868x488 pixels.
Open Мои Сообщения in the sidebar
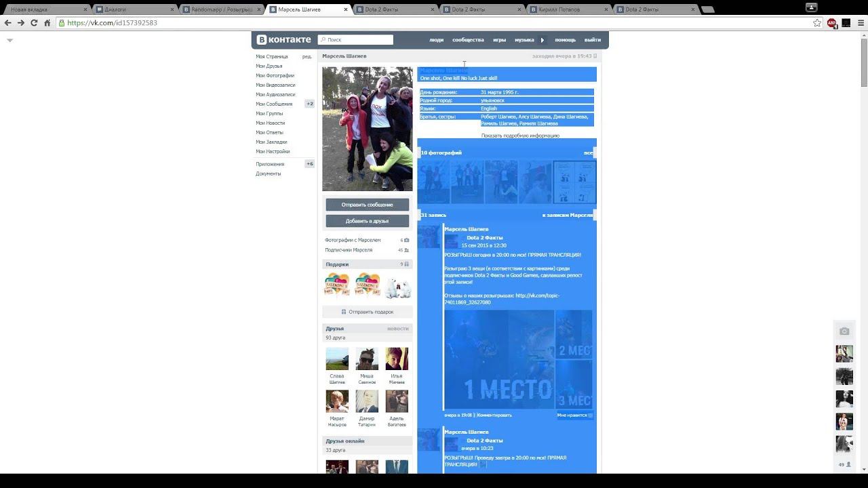click(x=274, y=104)
